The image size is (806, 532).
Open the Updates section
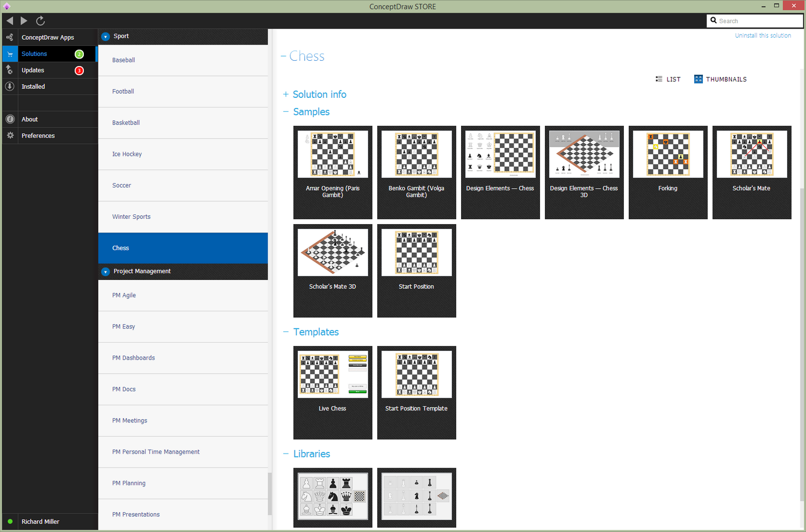50,70
